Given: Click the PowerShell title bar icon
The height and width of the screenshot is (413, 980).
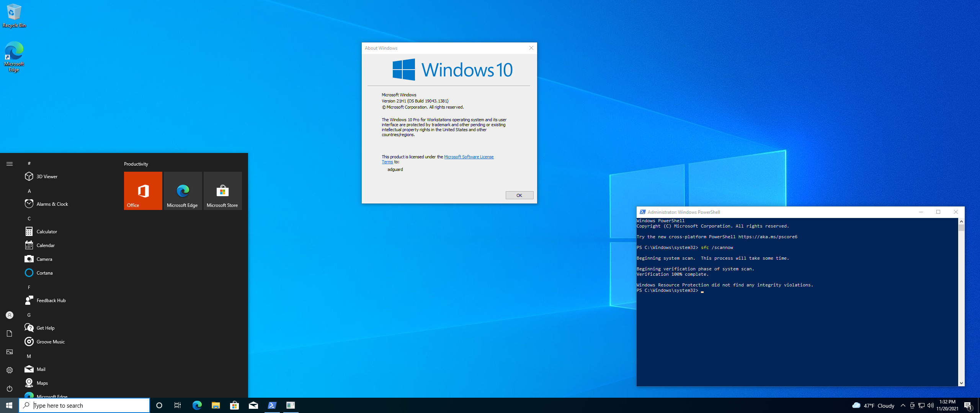Looking at the screenshot, I should (x=642, y=212).
